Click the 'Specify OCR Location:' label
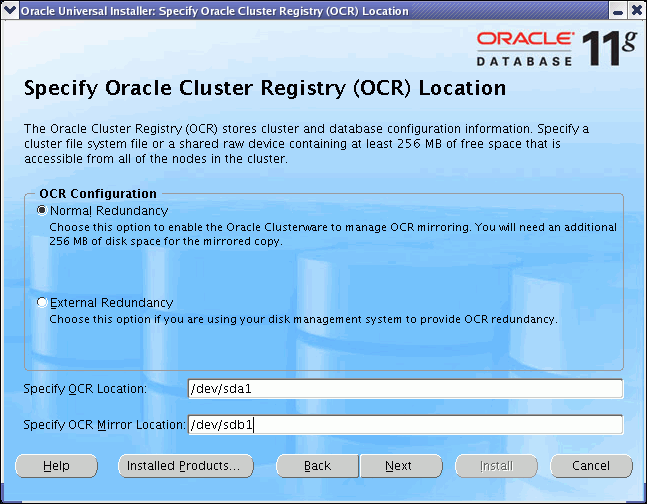Image resolution: width=647 pixels, height=504 pixels. click(85, 389)
